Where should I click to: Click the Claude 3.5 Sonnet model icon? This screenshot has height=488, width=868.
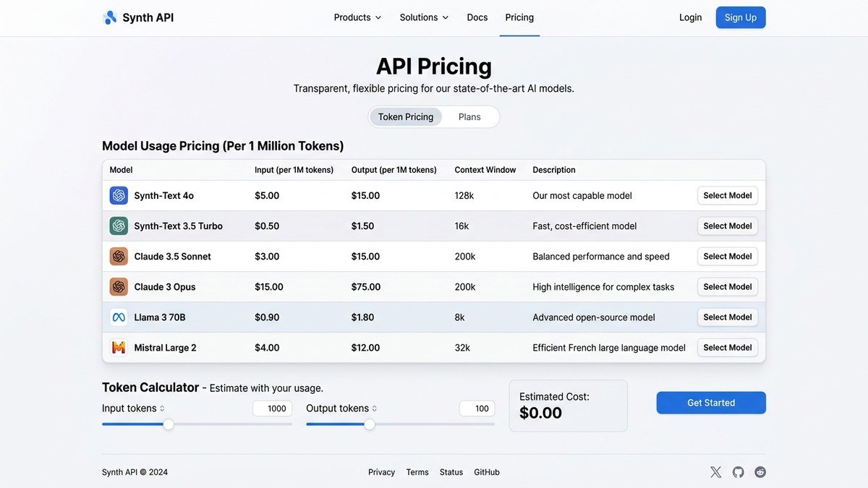tap(119, 257)
